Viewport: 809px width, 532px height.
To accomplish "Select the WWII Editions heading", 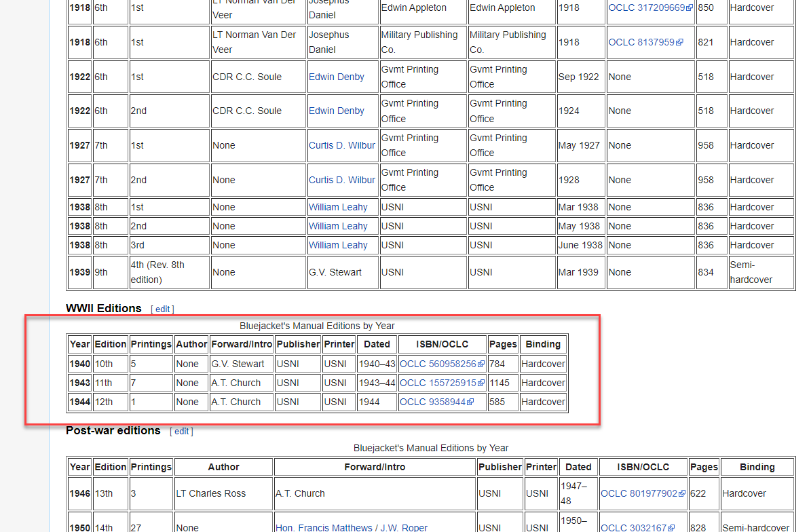I will [x=103, y=309].
